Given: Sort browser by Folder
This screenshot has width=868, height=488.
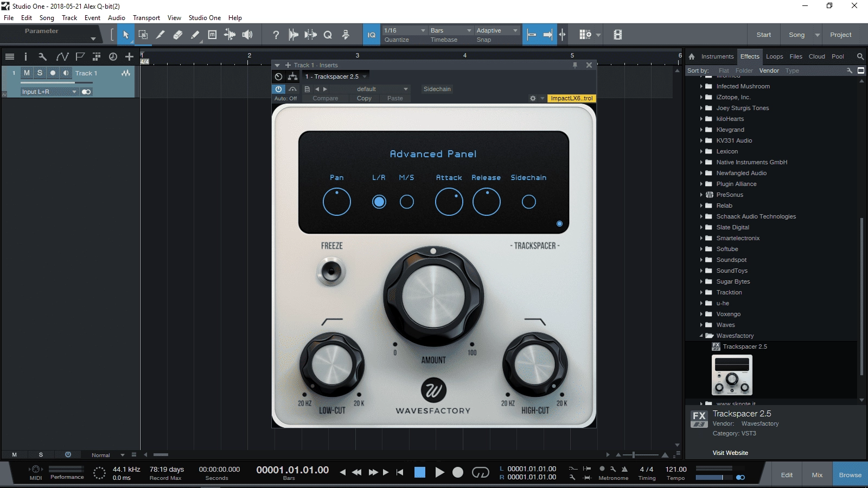Looking at the screenshot, I should tap(744, 70).
